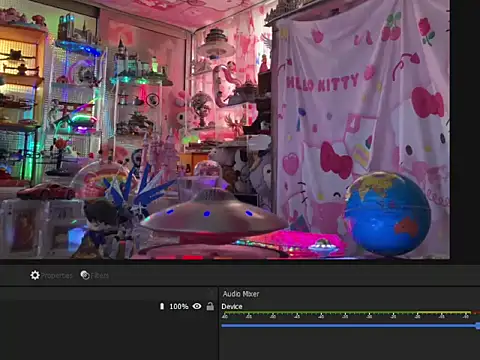Click the video preview of the room
This screenshot has height=360, width=480.
point(225,129)
